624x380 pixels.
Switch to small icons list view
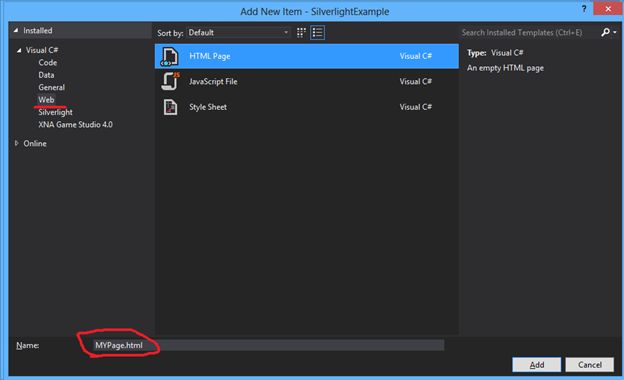318,33
